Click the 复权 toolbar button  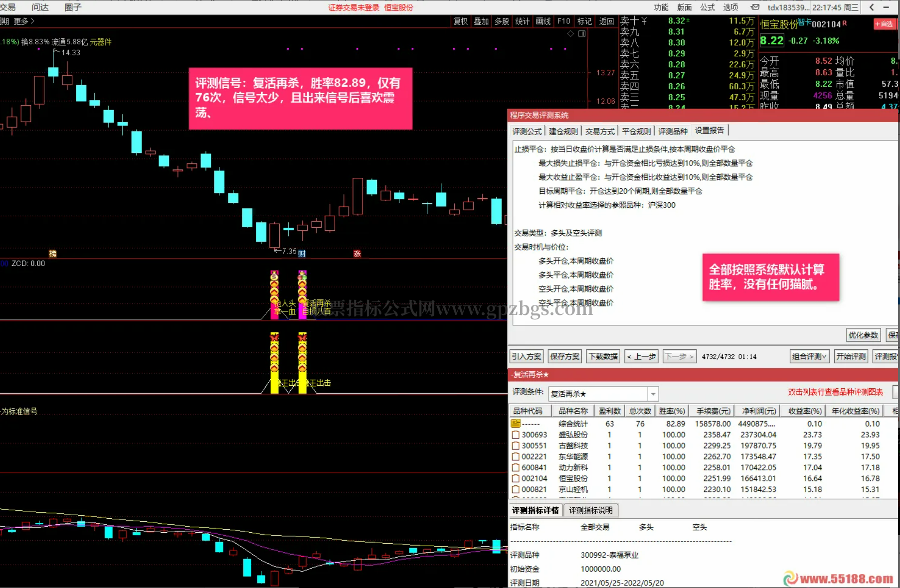(x=460, y=21)
